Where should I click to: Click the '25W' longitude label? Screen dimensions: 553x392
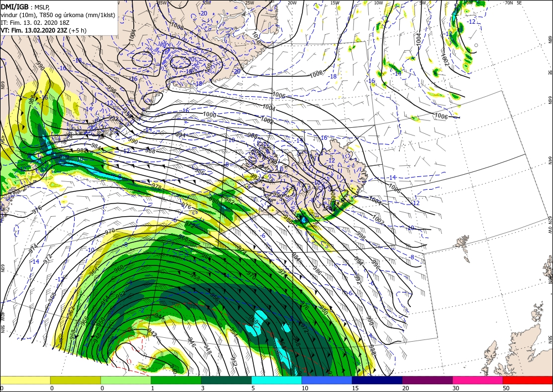249,3
